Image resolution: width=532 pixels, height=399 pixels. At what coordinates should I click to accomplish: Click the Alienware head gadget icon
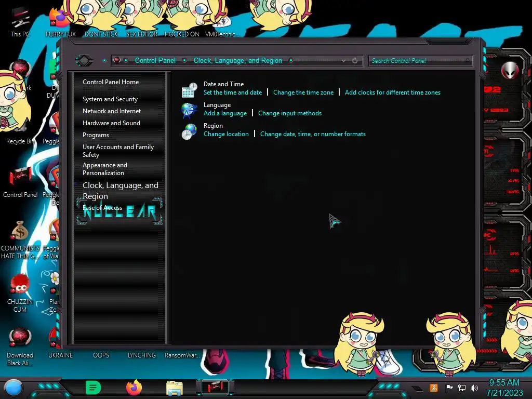click(510, 71)
